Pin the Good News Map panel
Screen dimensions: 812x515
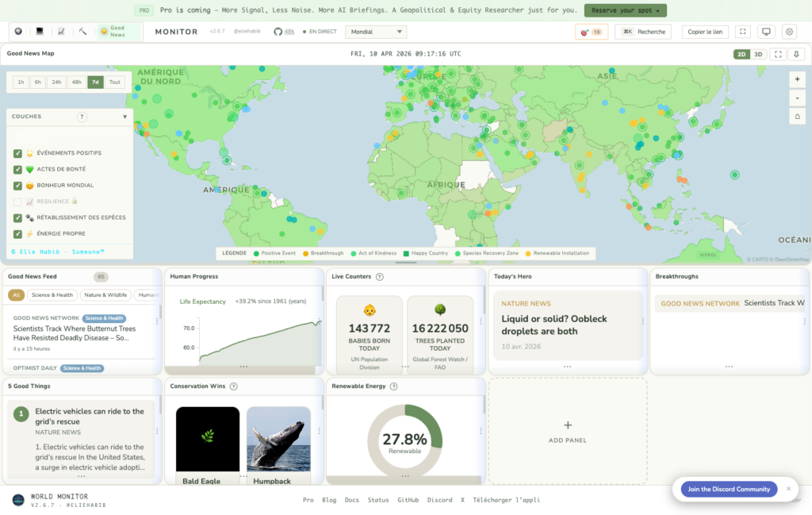pyautogui.click(x=796, y=54)
